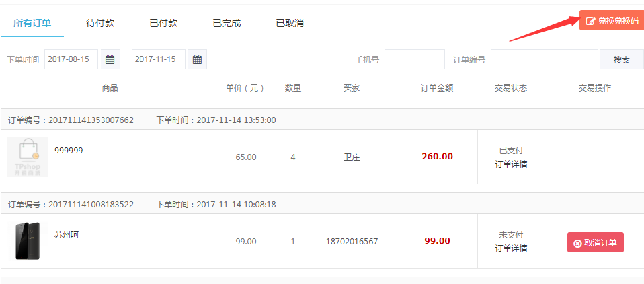Screen dimensions: 644x284
Task: Click 取消订单 for the unpaid order
Action: click(x=595, y=242)
